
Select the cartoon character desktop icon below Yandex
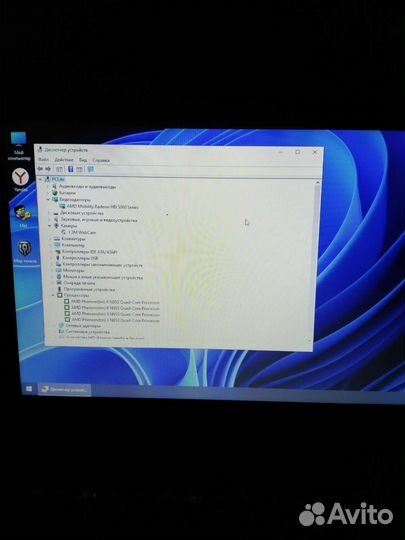pyautogui.click(x=23, y=217)
